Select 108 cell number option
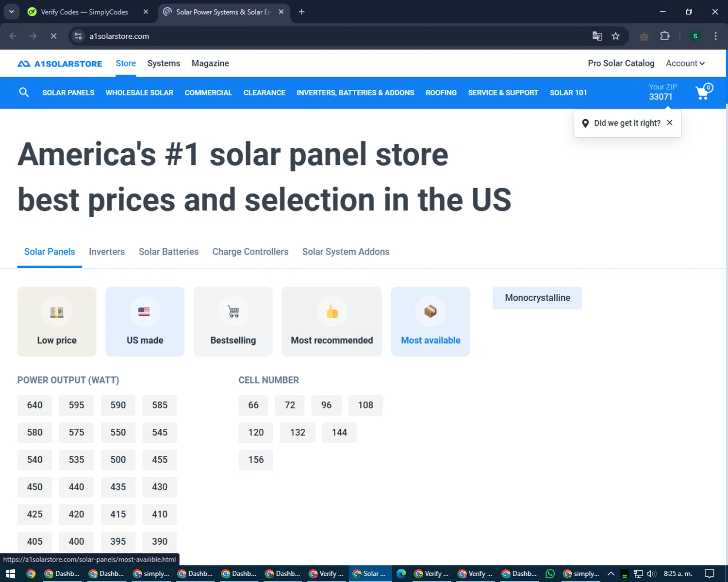Screen dimensions: 728x582 365,405
